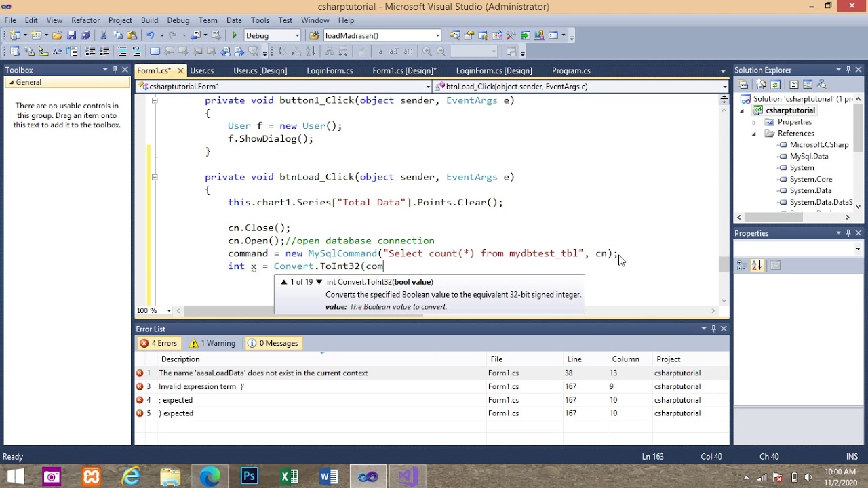Launch XAMPP from the taskbar
Viewport: 868px width, 488px height.
click(x=91, y=476)
